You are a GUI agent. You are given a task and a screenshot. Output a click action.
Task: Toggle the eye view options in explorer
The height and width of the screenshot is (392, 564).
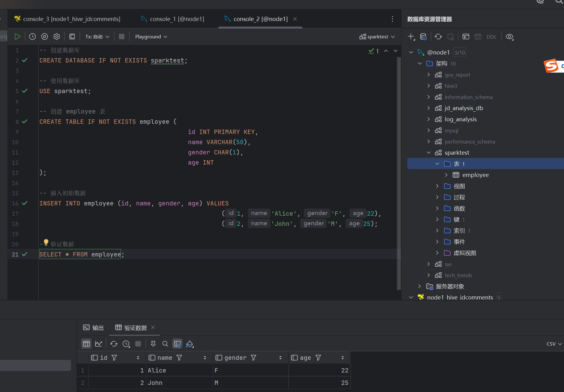pos(509,37)
